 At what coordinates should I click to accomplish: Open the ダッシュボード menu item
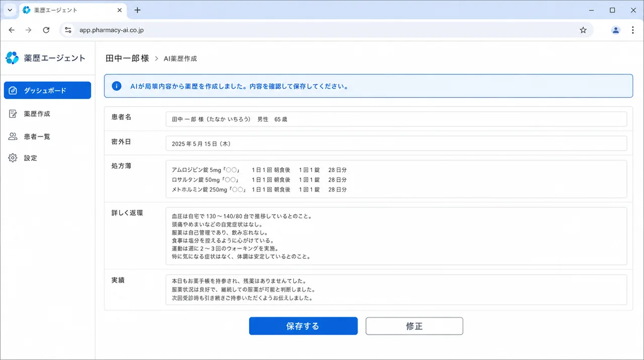(x=47, y=91)
